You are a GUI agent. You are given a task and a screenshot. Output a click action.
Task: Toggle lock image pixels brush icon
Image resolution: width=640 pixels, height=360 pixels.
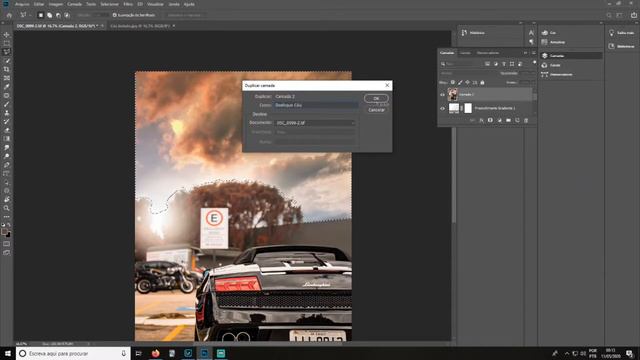click(x=460, y=82)
